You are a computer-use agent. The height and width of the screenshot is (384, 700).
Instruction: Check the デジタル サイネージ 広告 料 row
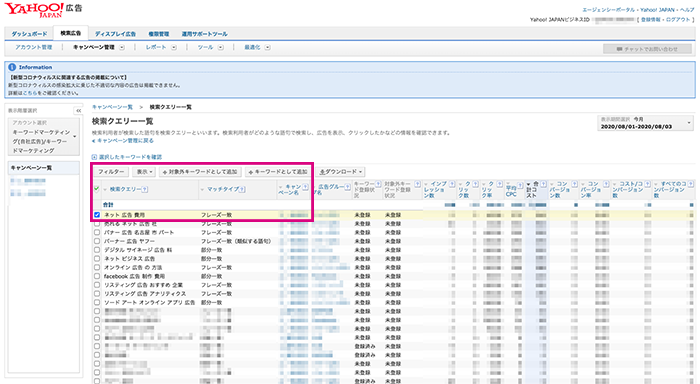click(97, 250)
